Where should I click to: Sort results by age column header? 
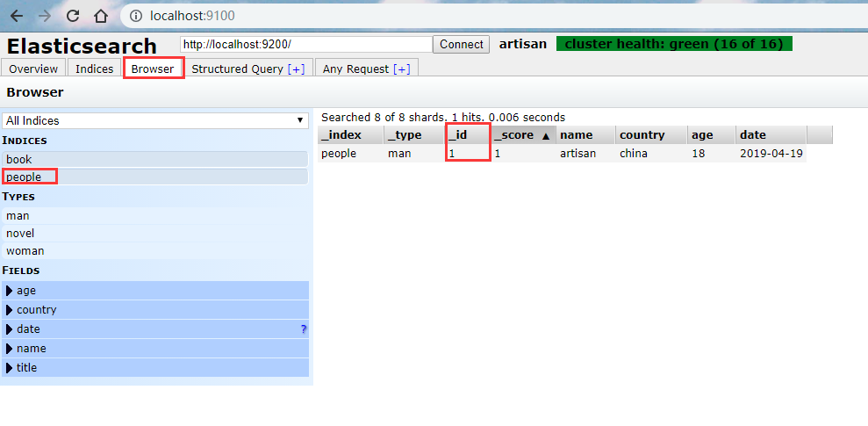point(712,134)
